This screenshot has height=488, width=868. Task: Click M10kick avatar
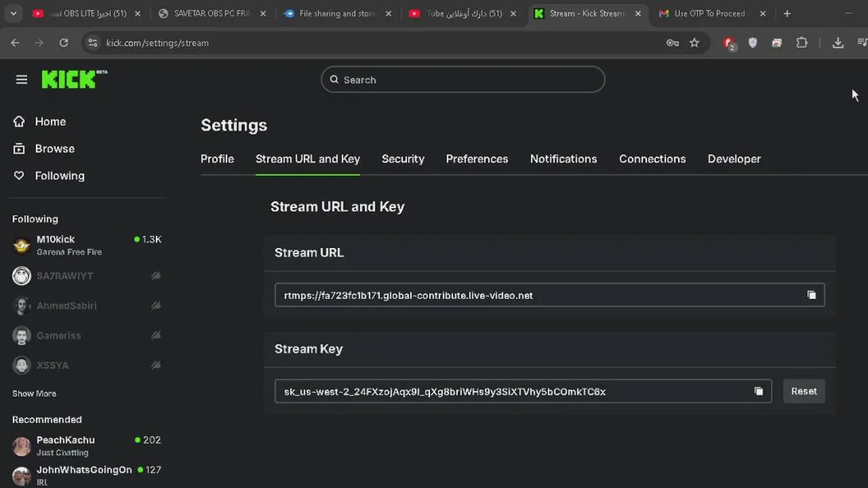tap(22, 245)
